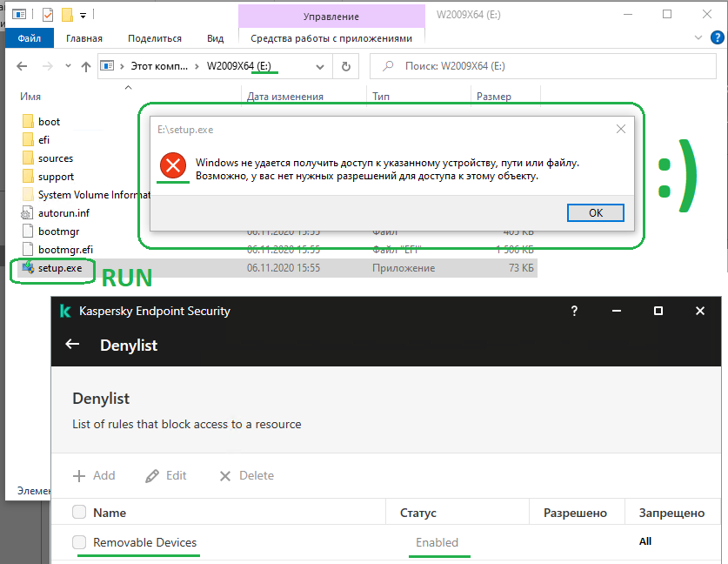Click the efi folder icon

[28, 139]
